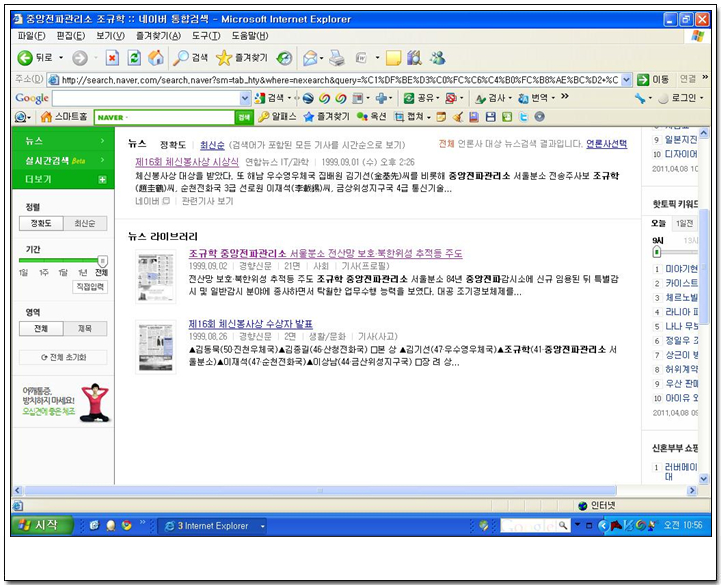This screenshot has width=721, height=585.
Task: Open the back button history dropdown arrow
Action: coord(61,58)
